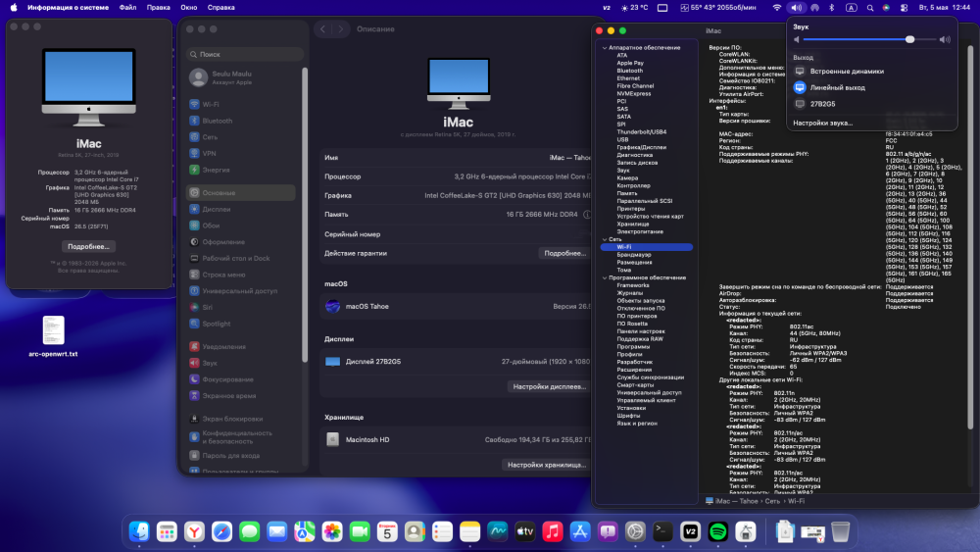Open Control Center icon in menu bar
The image size is (980, 552).
904,8
